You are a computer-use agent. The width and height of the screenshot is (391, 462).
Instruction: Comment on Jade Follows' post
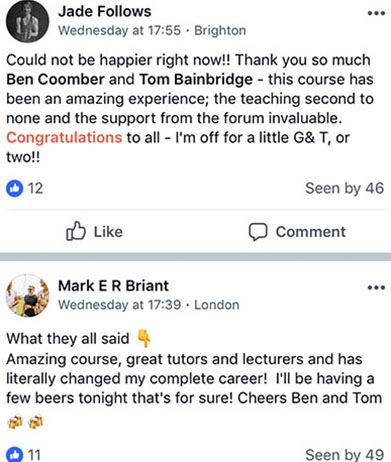click(297, 232)
